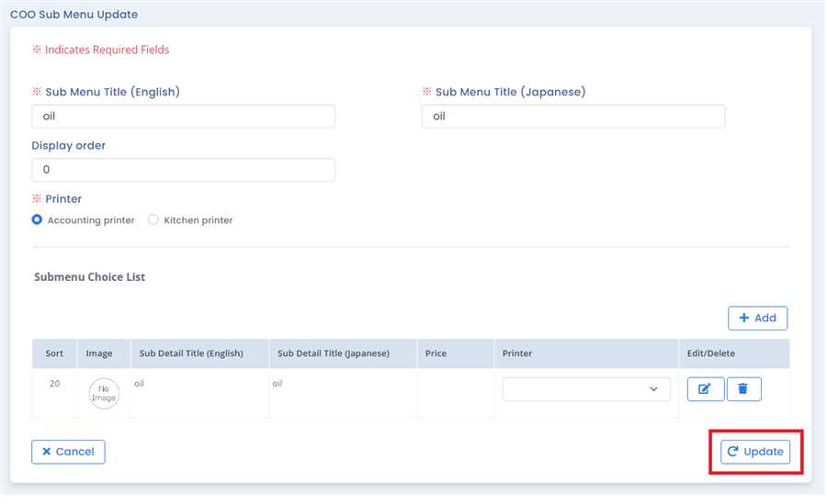Click the edit pencil icon for oil row
Image resolution: width=827 pixels, height=504 pixels.
point(705,389)
